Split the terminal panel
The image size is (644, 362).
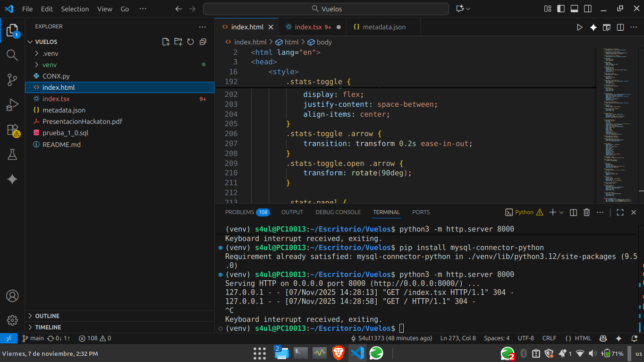tap(573, 213)
